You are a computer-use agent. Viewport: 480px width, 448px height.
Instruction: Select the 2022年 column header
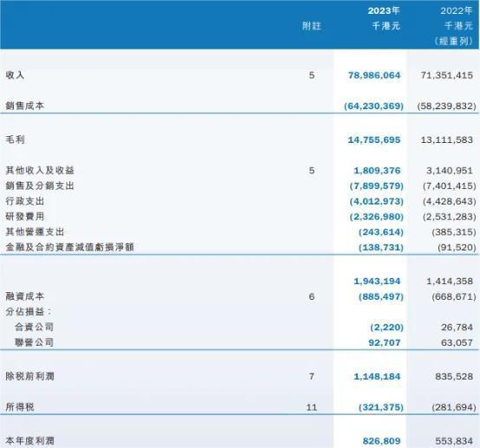coord(457,11)
